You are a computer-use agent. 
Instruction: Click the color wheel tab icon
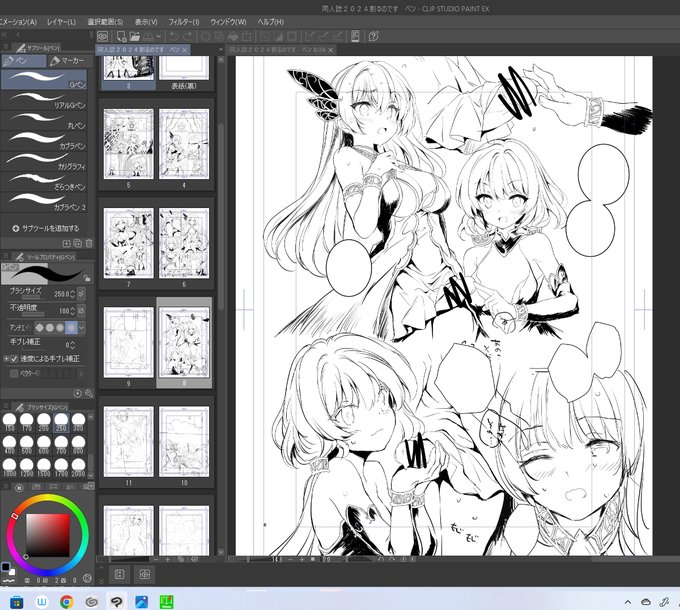[x=19, y=487]
